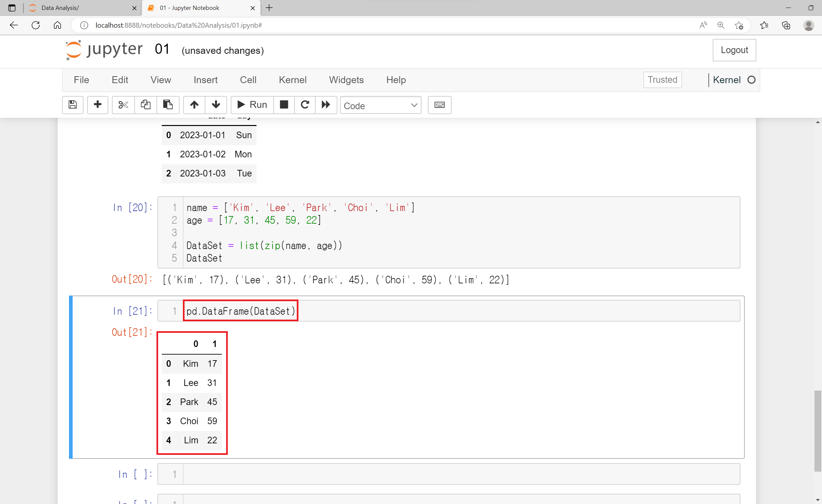Open the Kernel menu

292,80
